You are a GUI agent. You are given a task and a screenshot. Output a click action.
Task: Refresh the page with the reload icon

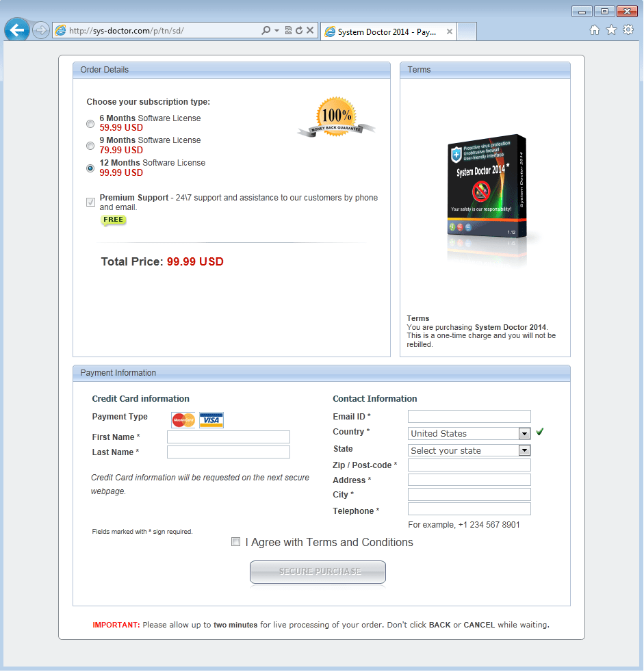pos(299,30)
